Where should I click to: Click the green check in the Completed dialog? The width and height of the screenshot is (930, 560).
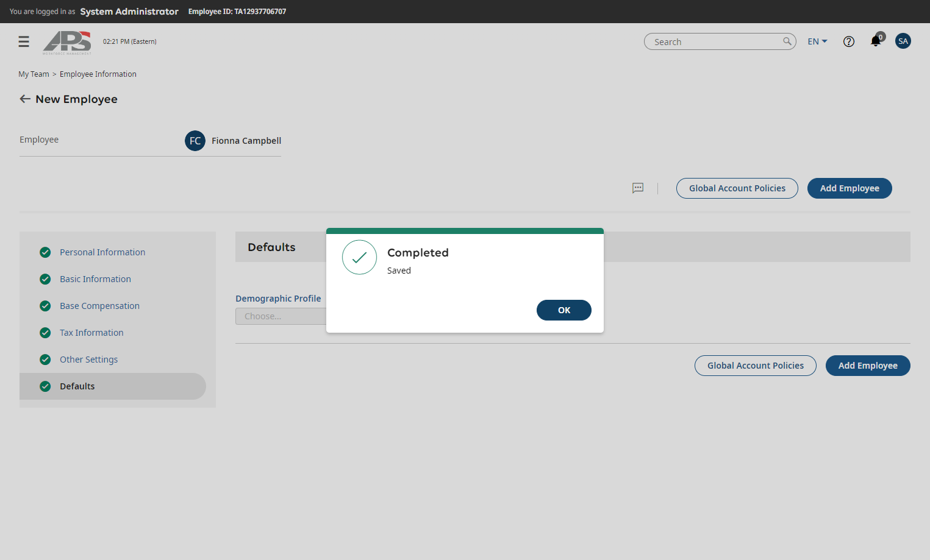click(x=360, y=257)
